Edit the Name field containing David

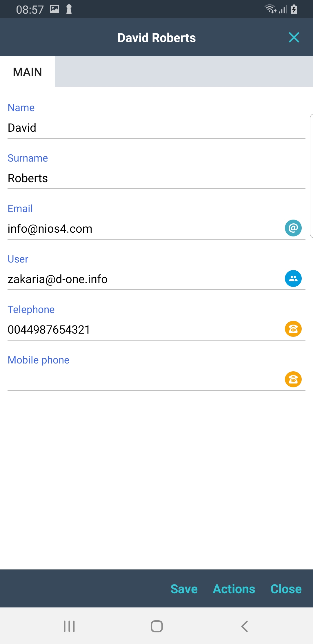145,128
